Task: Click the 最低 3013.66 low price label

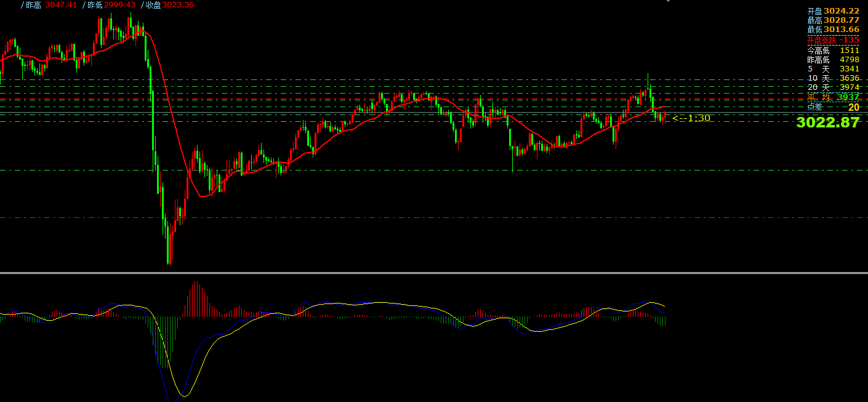Action: 833,30
